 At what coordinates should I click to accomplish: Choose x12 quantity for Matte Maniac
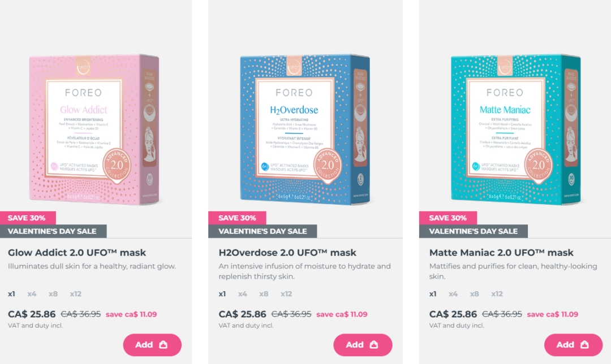(x=497, y=294)
